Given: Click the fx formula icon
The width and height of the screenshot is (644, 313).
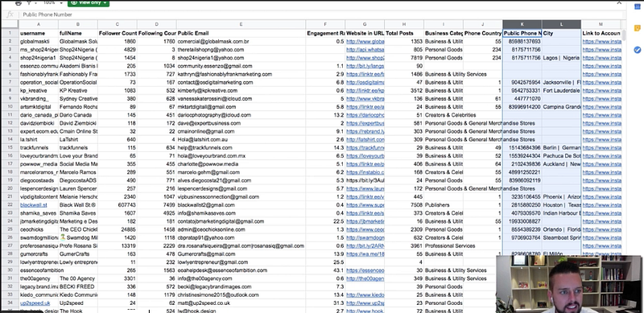Looking at the screenshot, I should tap(10, 14).
